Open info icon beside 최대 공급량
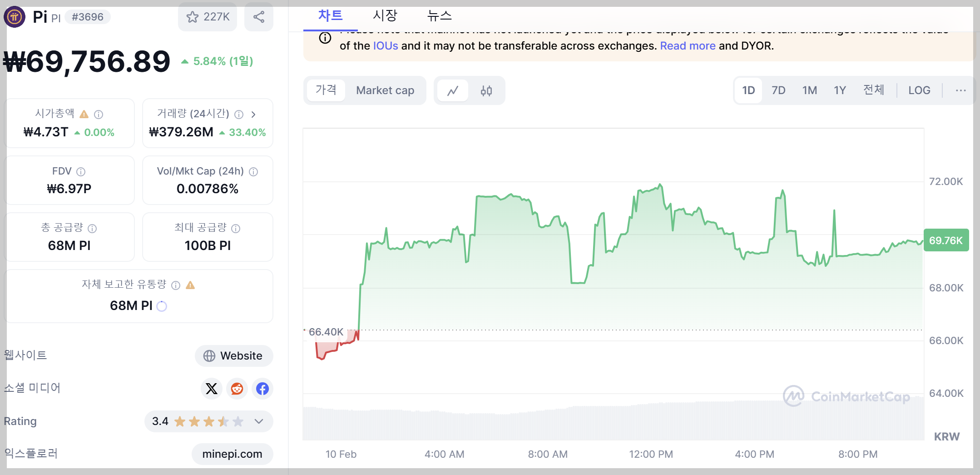Viewport: 980px width, 475px height. click(x=236, y=229)
